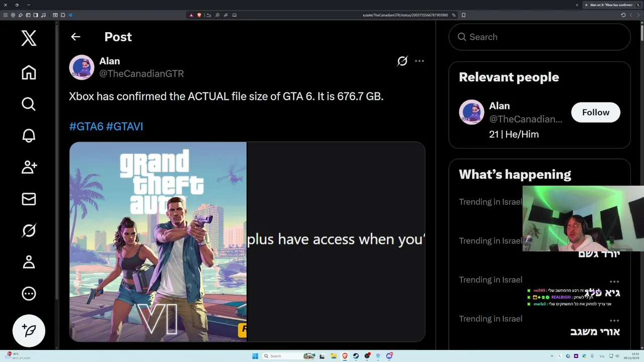Open the More circle menu

click(x=29, y=294)
